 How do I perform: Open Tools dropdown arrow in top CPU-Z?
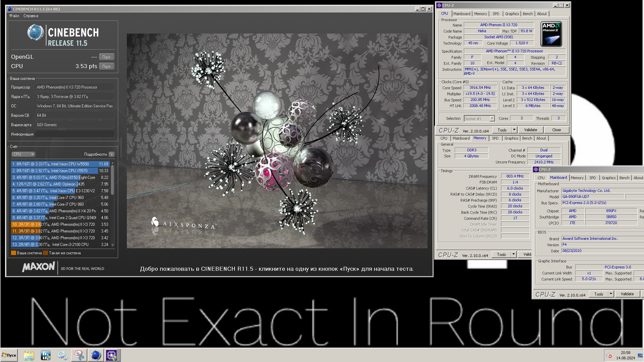[514, 130]
